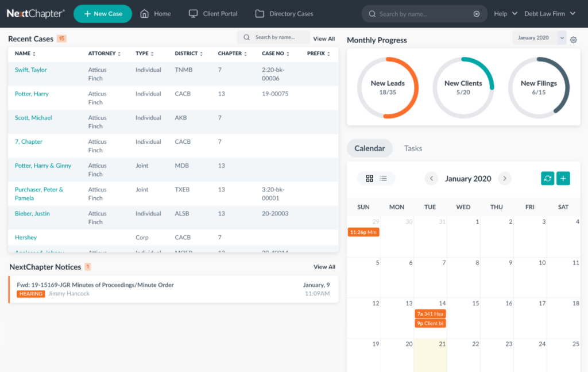Open the Home icon in navbar
This screenshot has width=588, height=372.
pyautogui.click(x=144, y=14)
